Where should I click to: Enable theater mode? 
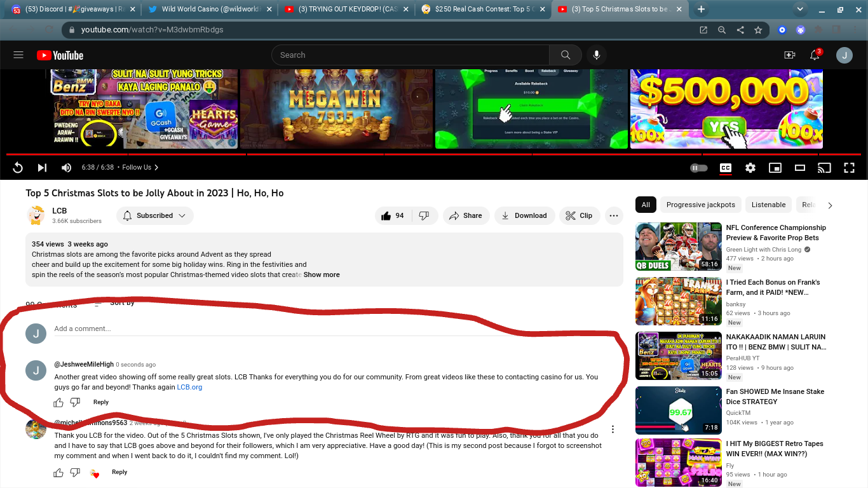coord(800,168)
